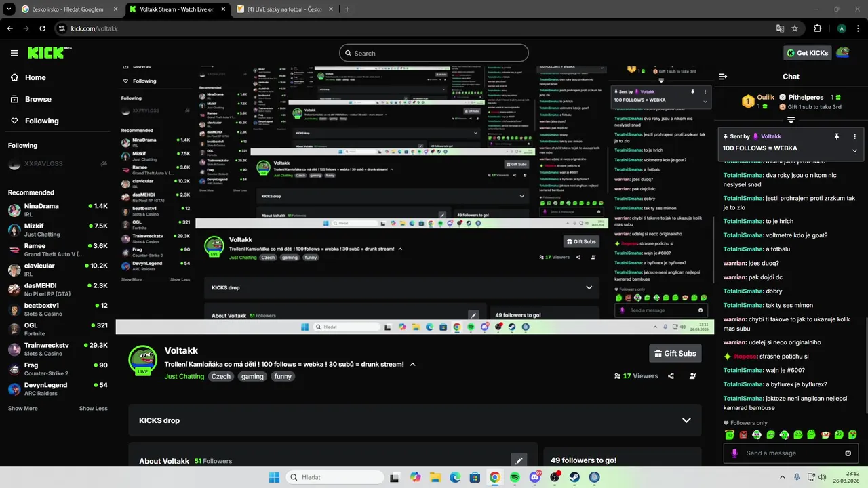Open Steam from the taskbar
This screenshot has height=488, width=868.
tap(574, 477)
